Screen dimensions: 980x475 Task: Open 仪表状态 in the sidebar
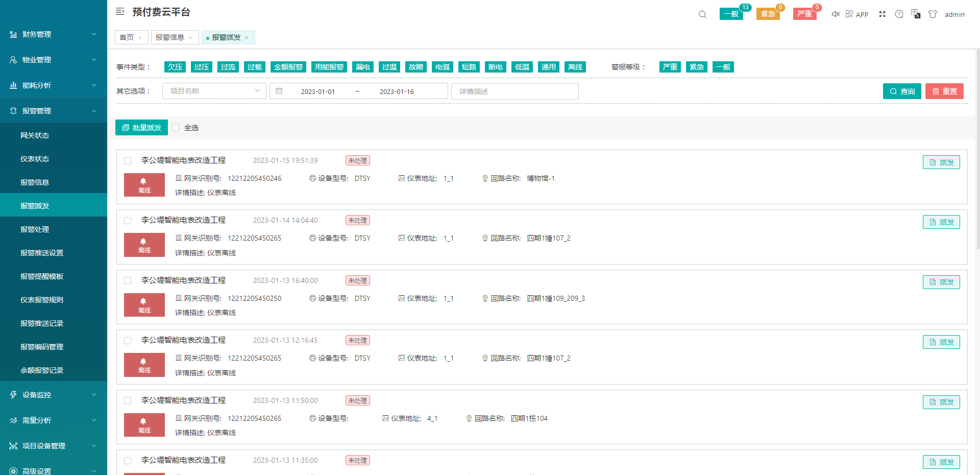click(54, 159)
